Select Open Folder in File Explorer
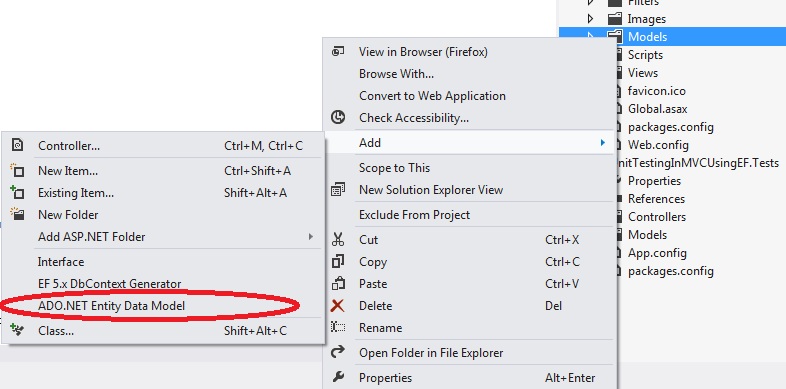This screenshot has width=786, height=389. click(x=431, y=353)
